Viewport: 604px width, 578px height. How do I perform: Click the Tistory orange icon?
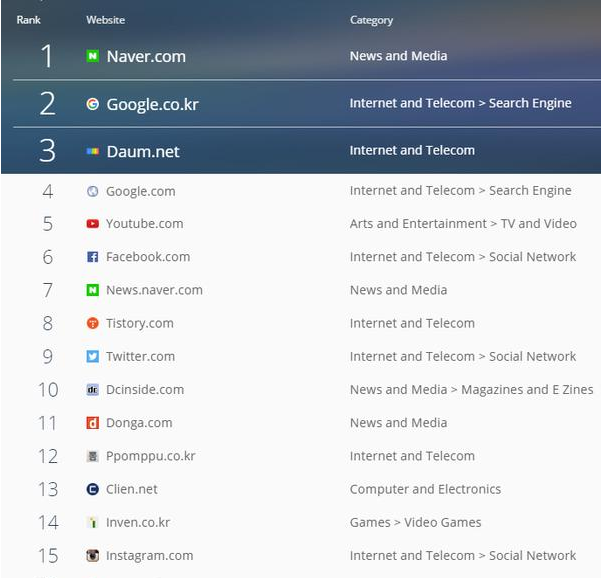(x=92, y=323)
